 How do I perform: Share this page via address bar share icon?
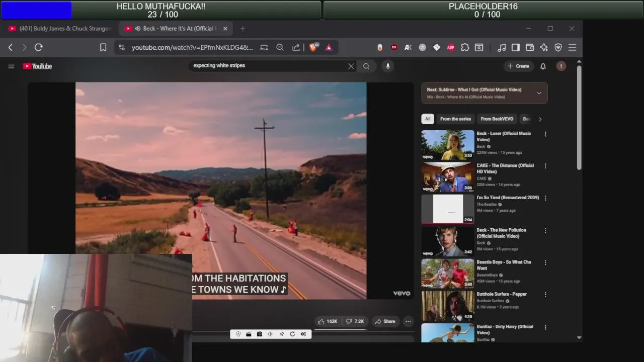tap(296, 47)
